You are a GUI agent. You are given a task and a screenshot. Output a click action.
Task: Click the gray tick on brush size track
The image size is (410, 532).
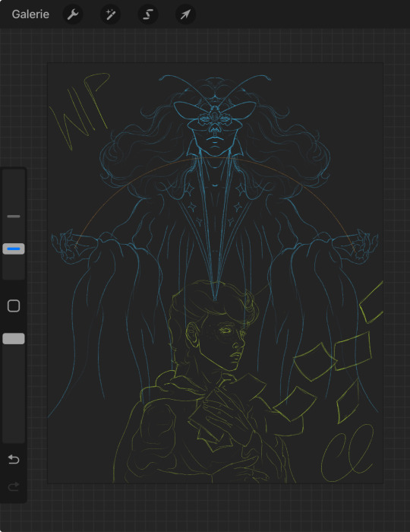(14, 216)
